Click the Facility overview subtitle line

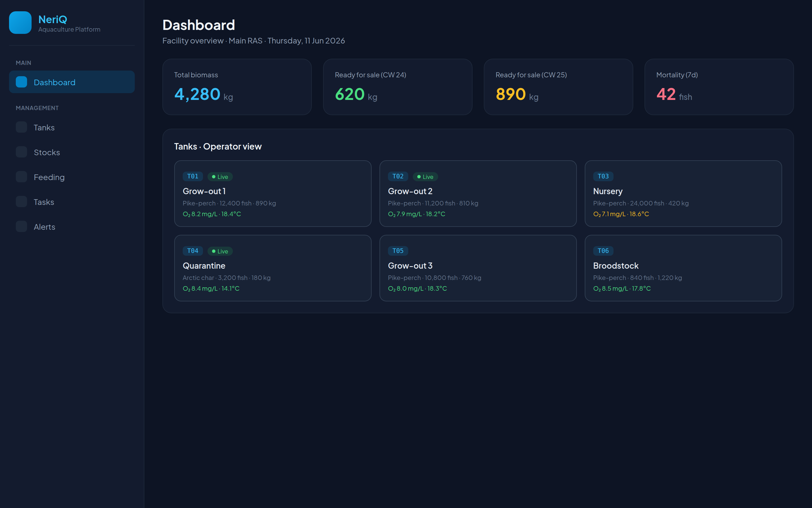pos(254,41)
